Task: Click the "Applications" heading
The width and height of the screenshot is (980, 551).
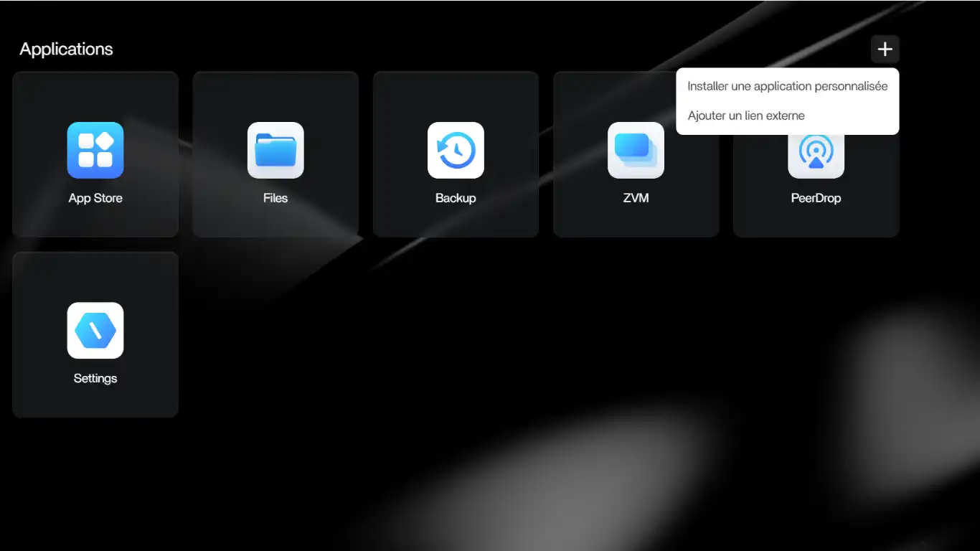Action: click(x=66, y=50)
